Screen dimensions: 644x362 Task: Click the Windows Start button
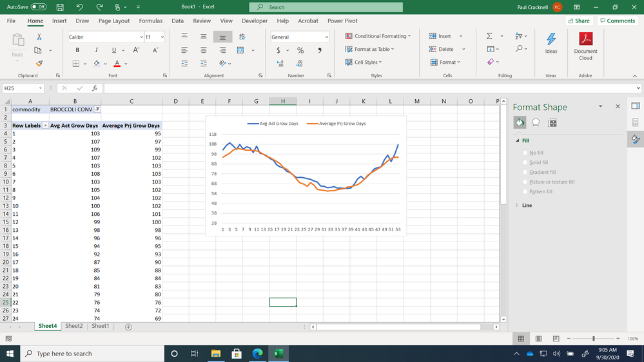pos(10,354)
